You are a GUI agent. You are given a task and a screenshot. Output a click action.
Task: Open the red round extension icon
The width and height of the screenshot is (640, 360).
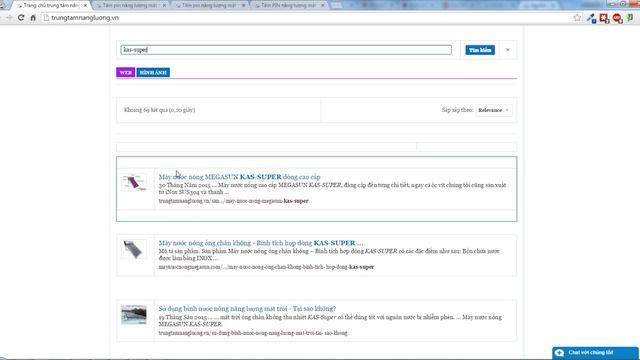[617, 18]
